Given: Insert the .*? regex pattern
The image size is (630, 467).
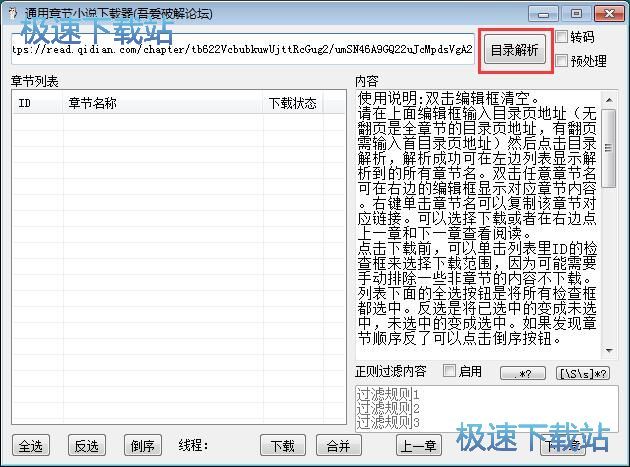Looking at the screenshot, I should coord(523,373).
